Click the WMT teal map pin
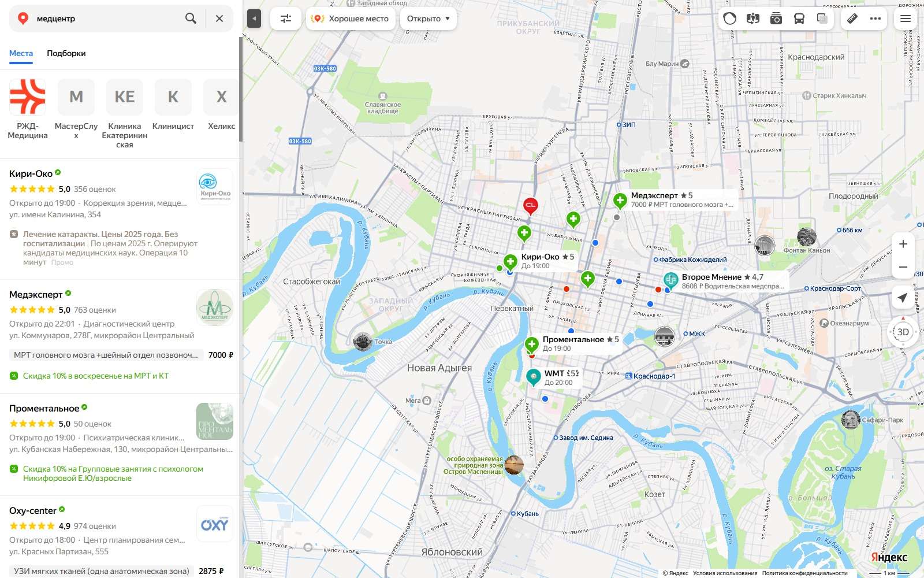This screenshot has width=924, height=578. tap(534, 377)
